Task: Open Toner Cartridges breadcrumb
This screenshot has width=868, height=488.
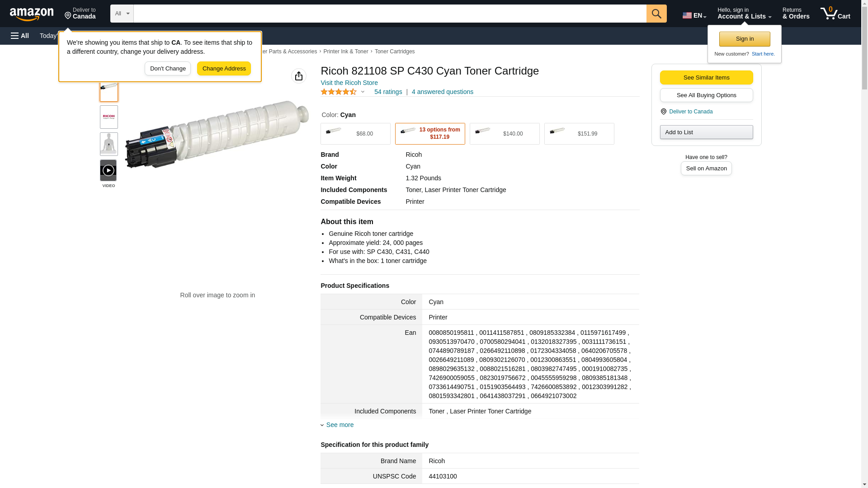Action: click(395, 52)
